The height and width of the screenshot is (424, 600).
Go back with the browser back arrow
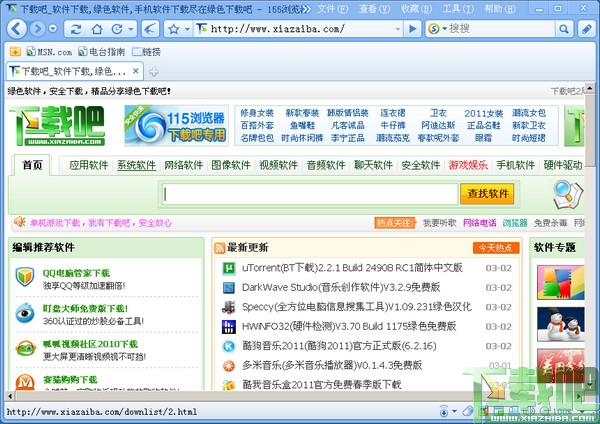pos(16,29)
